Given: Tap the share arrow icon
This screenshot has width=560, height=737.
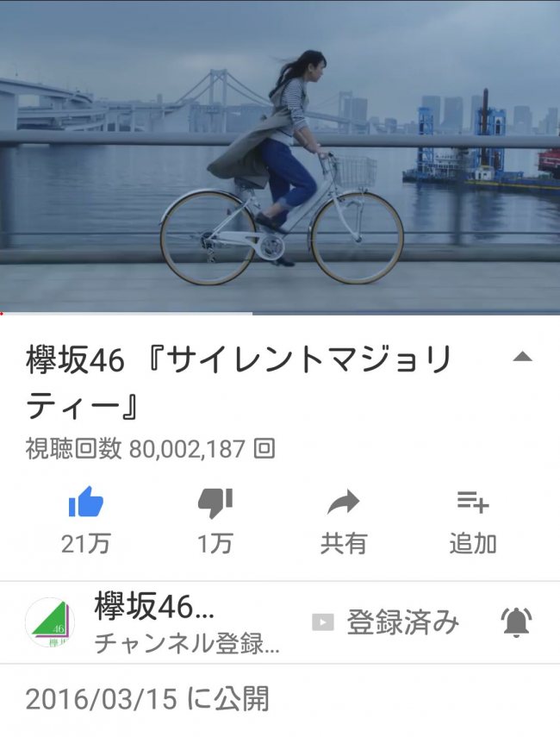Looking at the screenshot, I should pos(344,502).
